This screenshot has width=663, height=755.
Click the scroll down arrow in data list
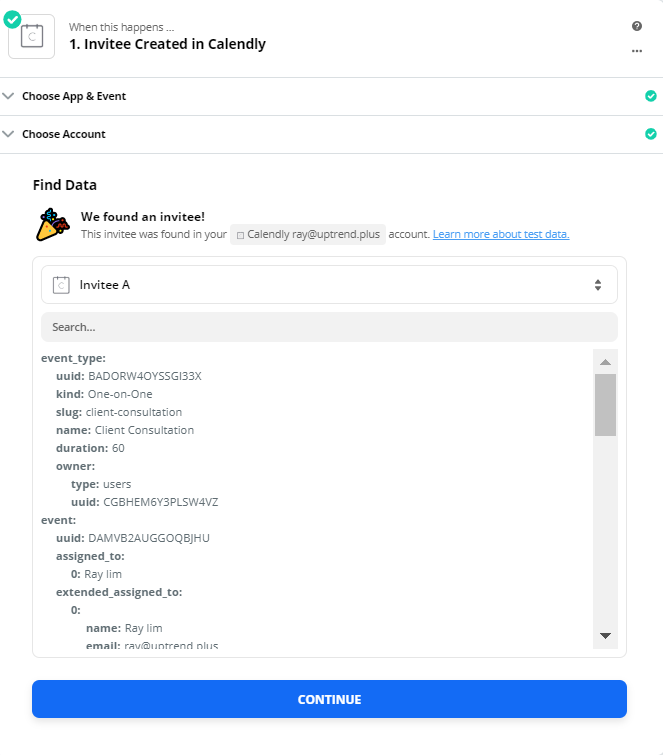pos(605,636)
